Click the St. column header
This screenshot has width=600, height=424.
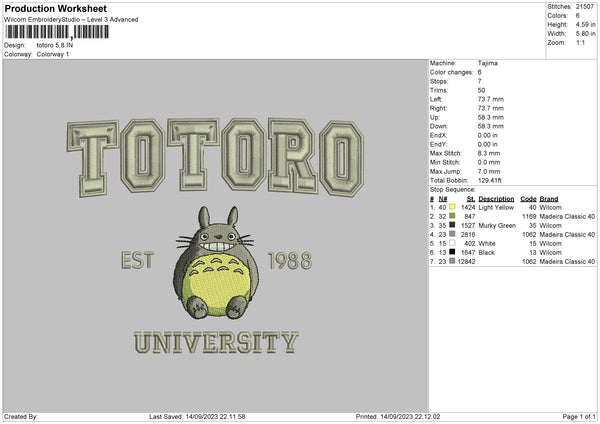coord(469,199)
